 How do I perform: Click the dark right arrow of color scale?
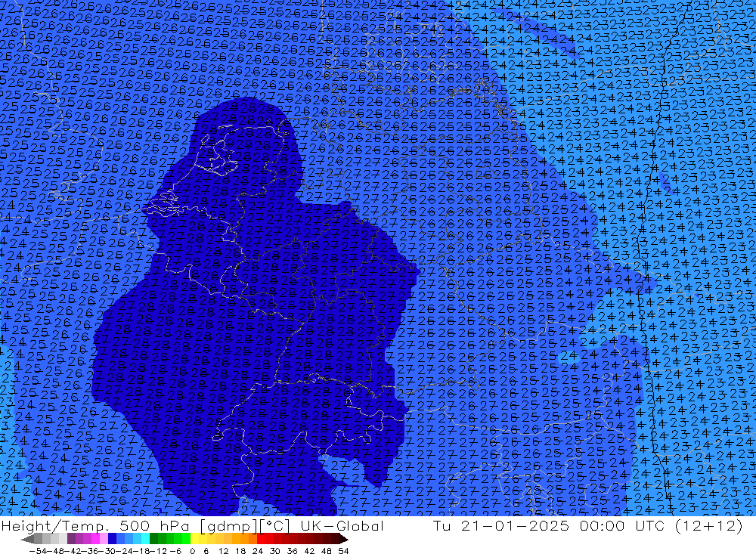coord(344,539)
